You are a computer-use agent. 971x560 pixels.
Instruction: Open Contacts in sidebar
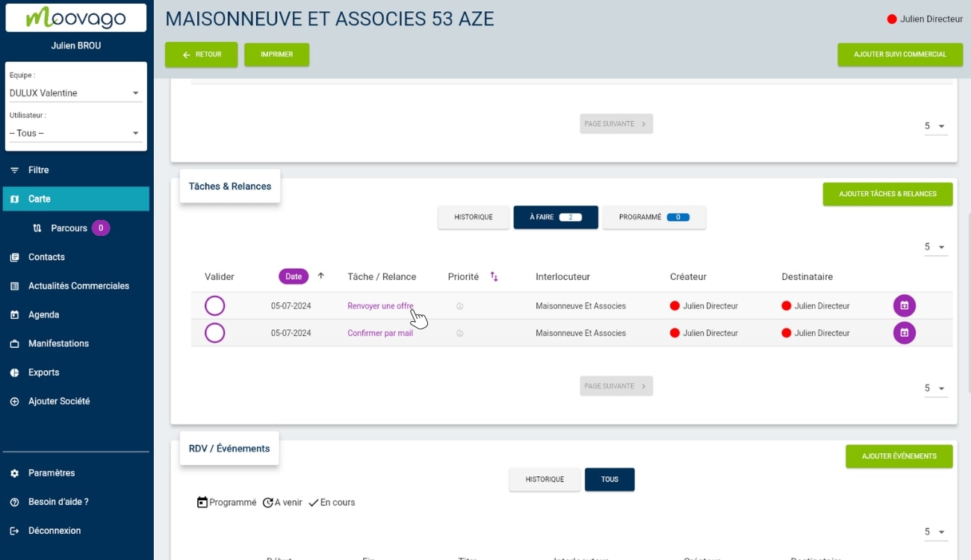tap(76, 257)
